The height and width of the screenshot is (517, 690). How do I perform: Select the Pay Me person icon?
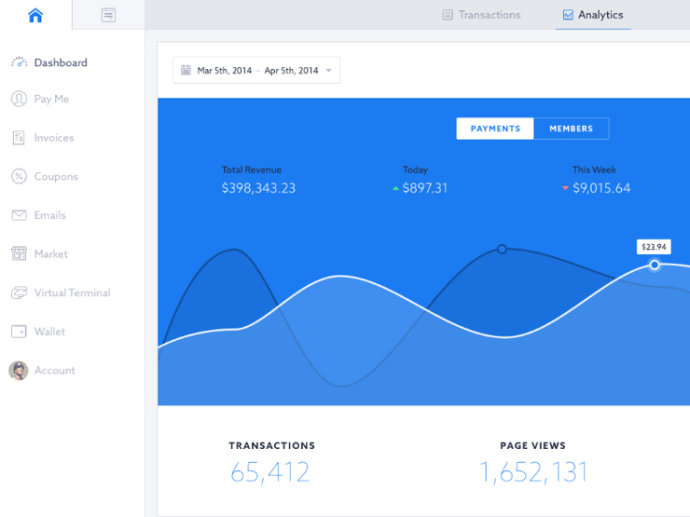[x=18, y=99]
